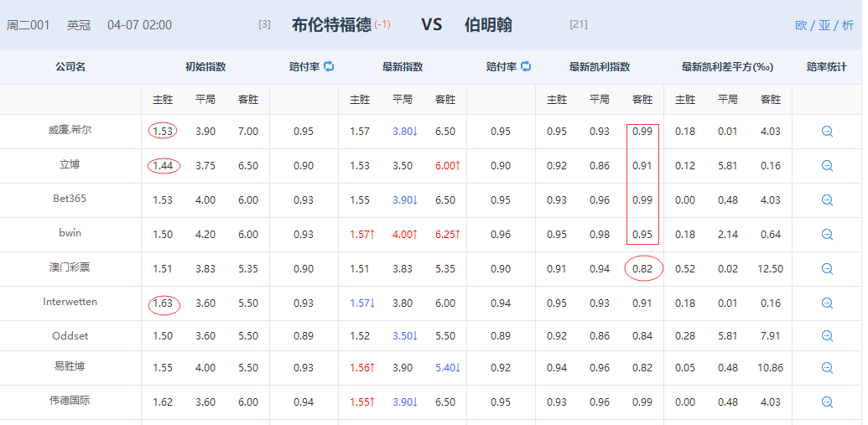This screenshot has width=868, height=425.
Task: Click Oddset Kelly variance value 7.91
Action: tap(771, 336)
